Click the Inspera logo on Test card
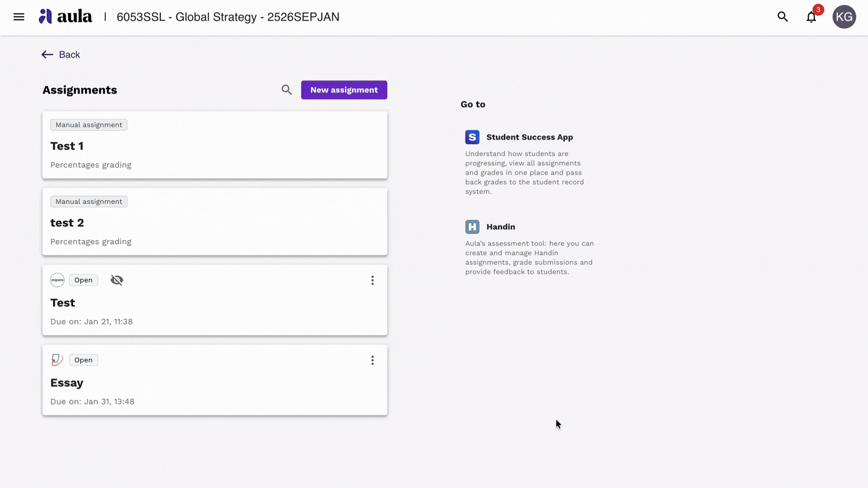The width and height of the screenshot is (868, 488). pyautogui.click(x=57, y=280)
